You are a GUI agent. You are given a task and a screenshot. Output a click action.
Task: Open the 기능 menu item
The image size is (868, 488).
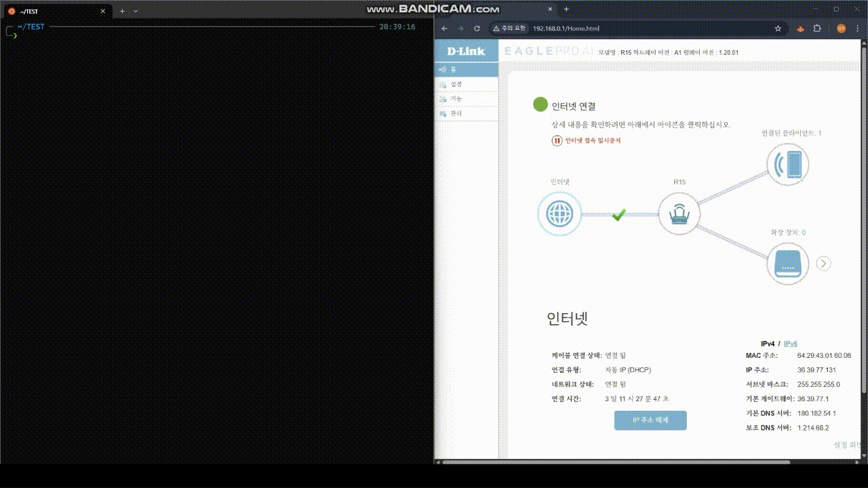pos(466,99)
